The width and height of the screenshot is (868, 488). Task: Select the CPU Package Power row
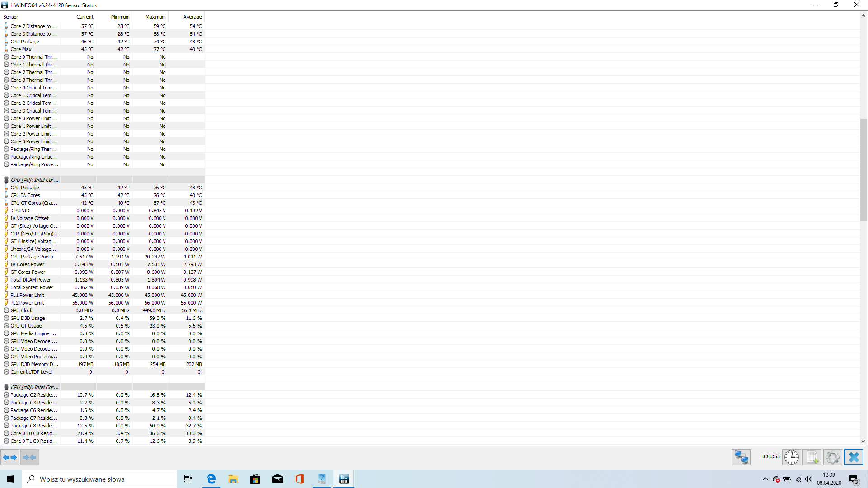pyautogui.click(x=104, y=257)
